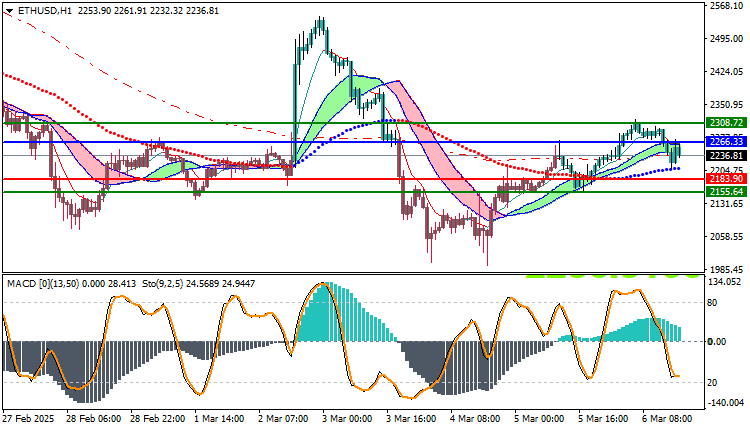
Task: Click the 20 level on indicator scale
Action: coord(712,383)
